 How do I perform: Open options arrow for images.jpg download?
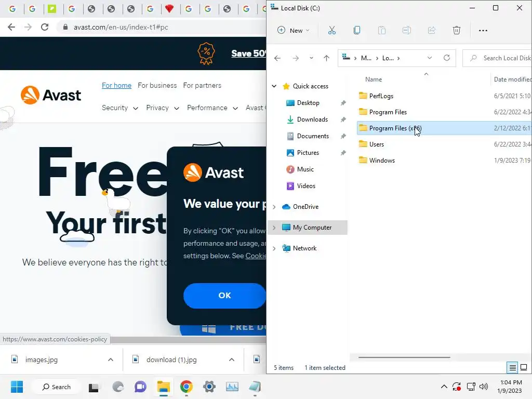[111, 360]
